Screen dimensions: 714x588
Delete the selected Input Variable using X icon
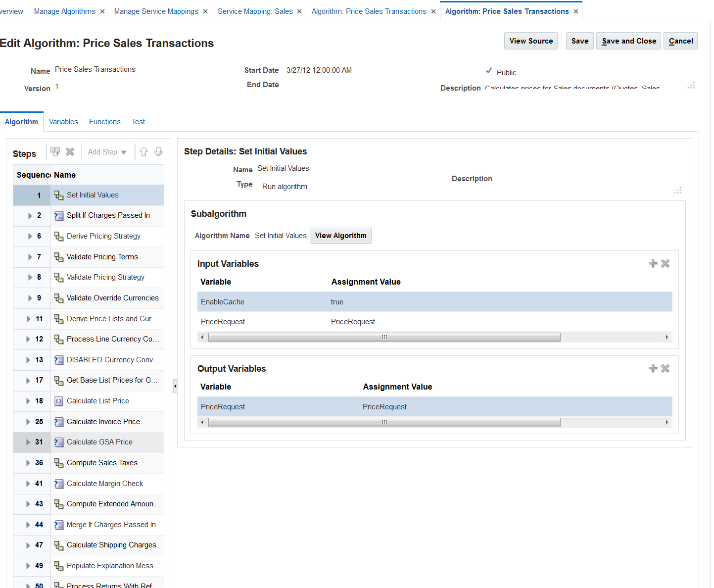coord(665,263)
